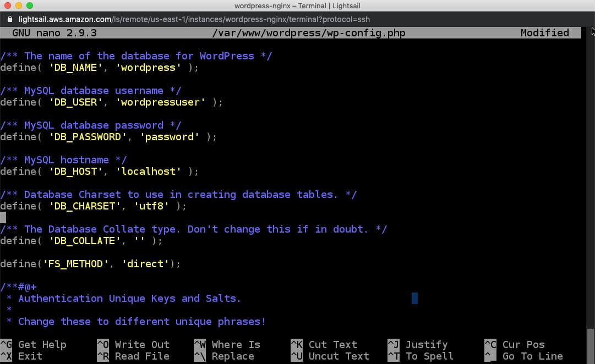Click the 'DB_USER' constant name

point(76,102)
